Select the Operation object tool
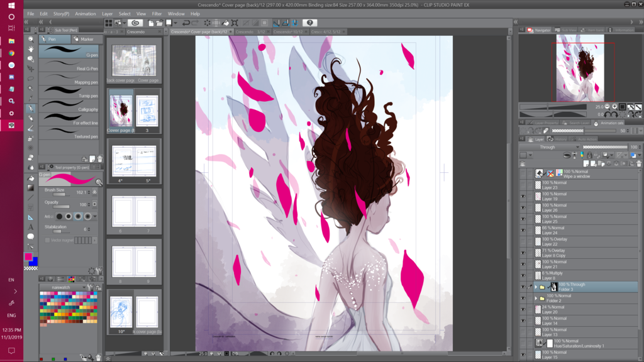Image resolution: width=644 pixels, height=362 pixels. pos(31,58)
